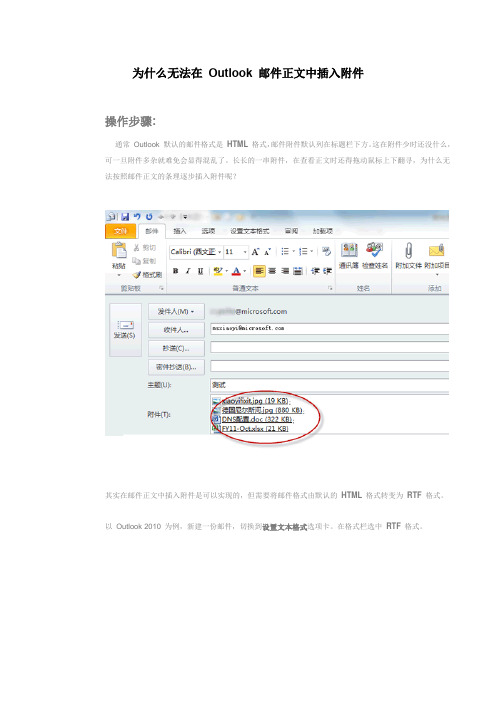Click the shrink font icon
The image size is (496, 702).
coord(267,252)
